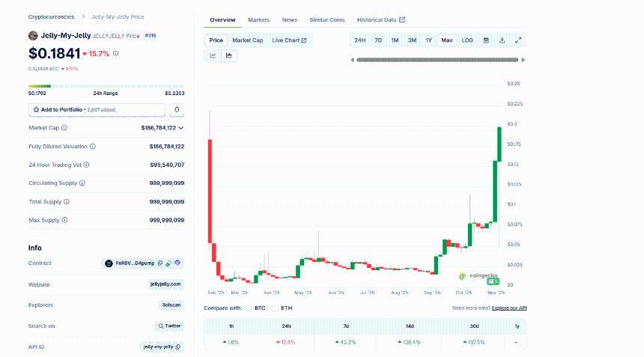Set chart range to 24H

pyautogui.click(x=359, y=40)
